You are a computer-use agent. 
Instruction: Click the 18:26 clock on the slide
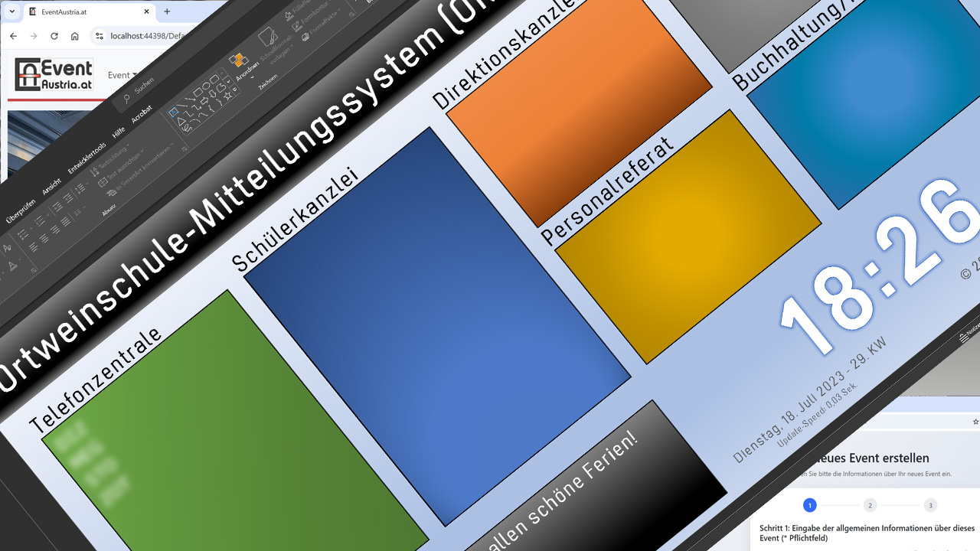pos(880,268)
